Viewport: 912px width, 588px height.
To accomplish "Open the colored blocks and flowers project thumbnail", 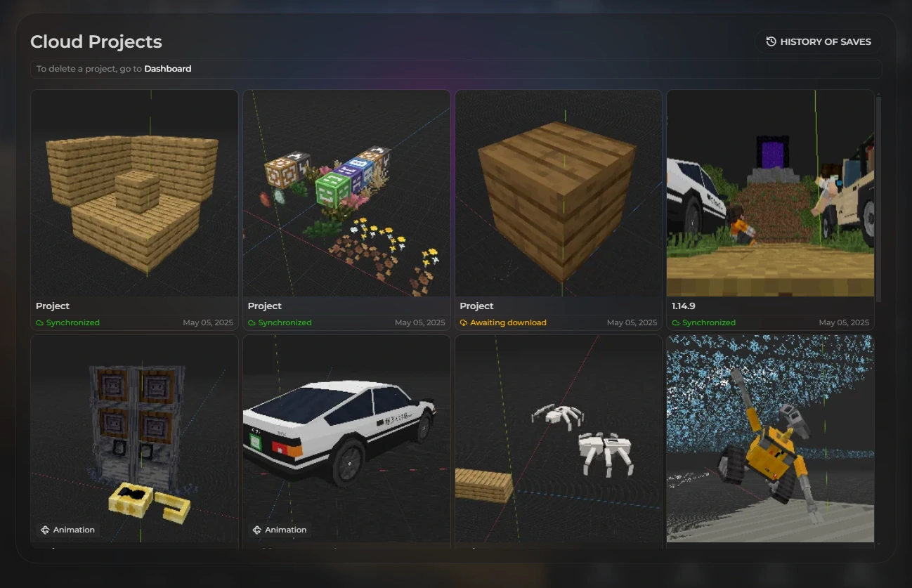I will tap(347, 193).
